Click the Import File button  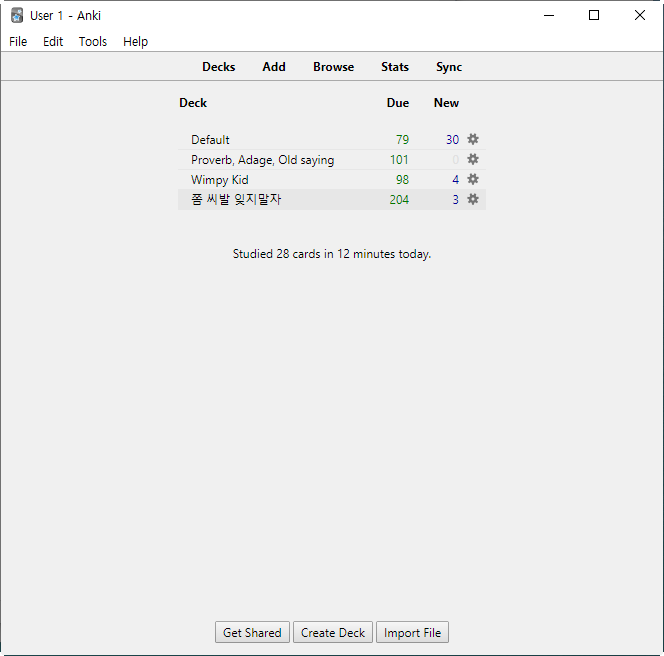412,632
